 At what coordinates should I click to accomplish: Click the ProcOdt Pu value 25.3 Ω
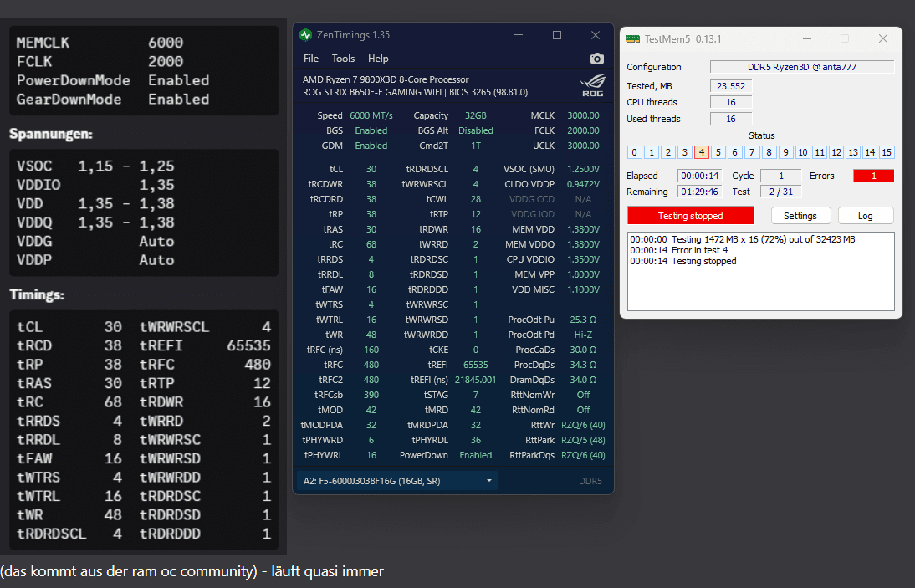[583, 320]
